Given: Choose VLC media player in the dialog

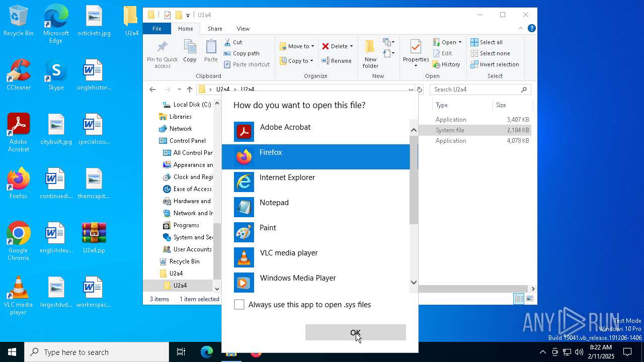Looking at the screenshot, I should pyautogui.click(x=316, y=257).
